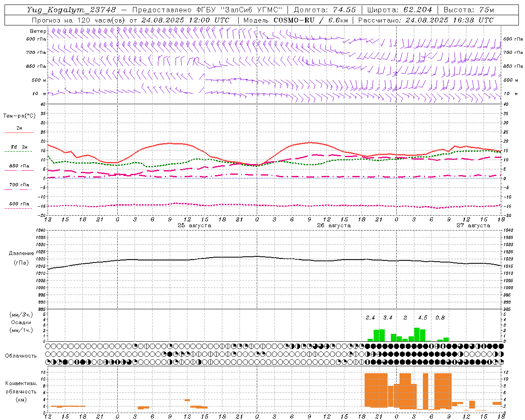The height and width of the screenshot is (420, 525).
Task: Click the station name Yug_Kogalym_23748
Action: tap(71, 10)
